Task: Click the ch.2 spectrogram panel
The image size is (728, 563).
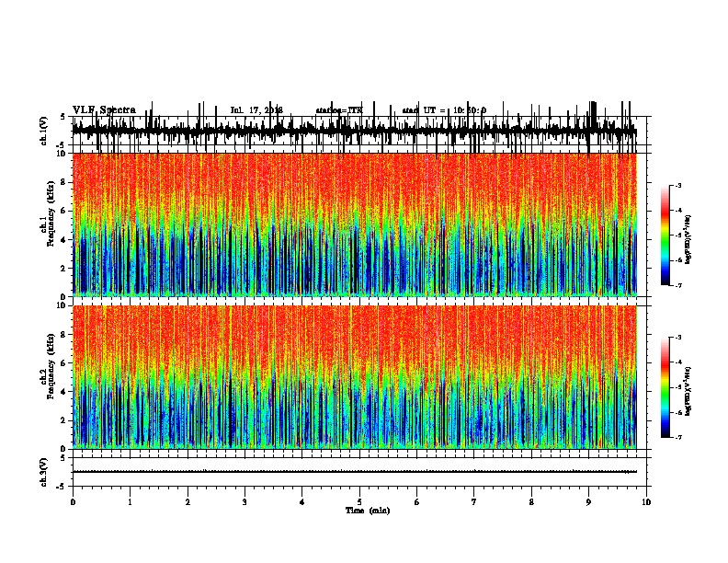Action: (354, 377)
